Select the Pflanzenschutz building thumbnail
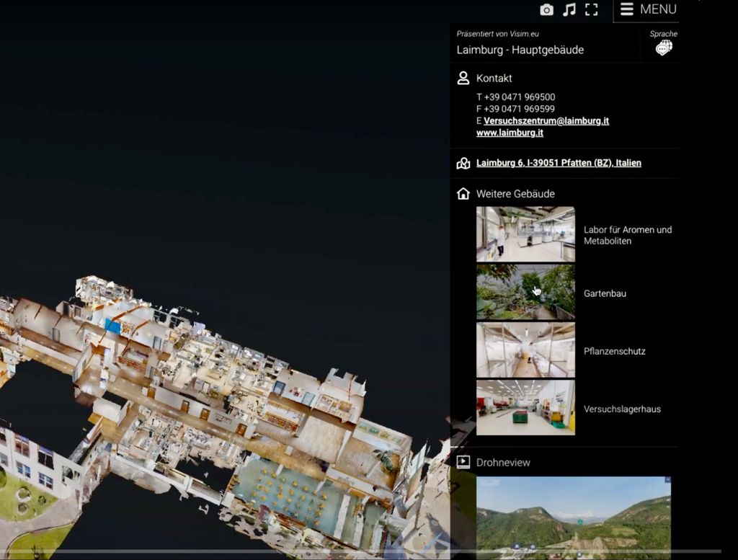The width and height of the screenshot is (738, 560). point(525,350)
